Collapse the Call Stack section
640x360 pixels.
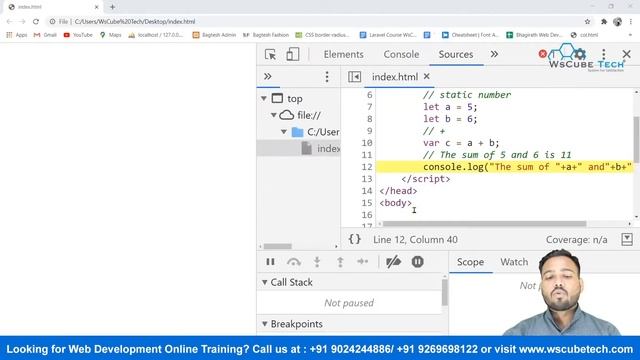264,282
